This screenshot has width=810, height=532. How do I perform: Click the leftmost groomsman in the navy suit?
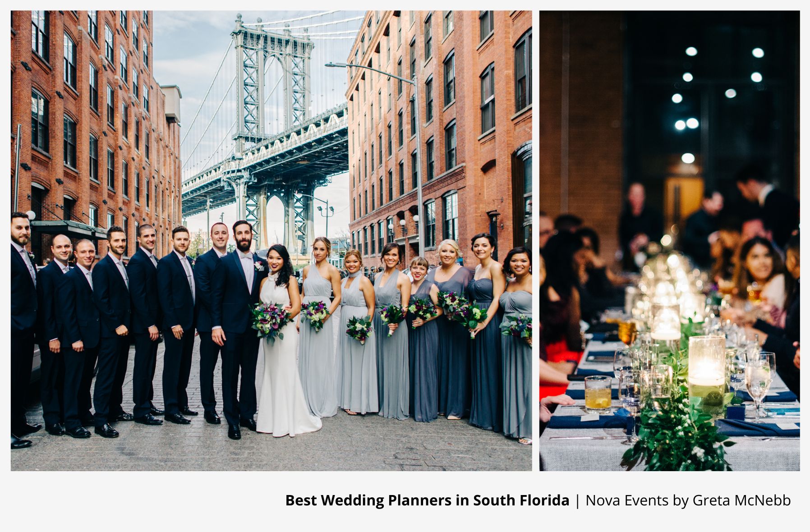[23, 329]
